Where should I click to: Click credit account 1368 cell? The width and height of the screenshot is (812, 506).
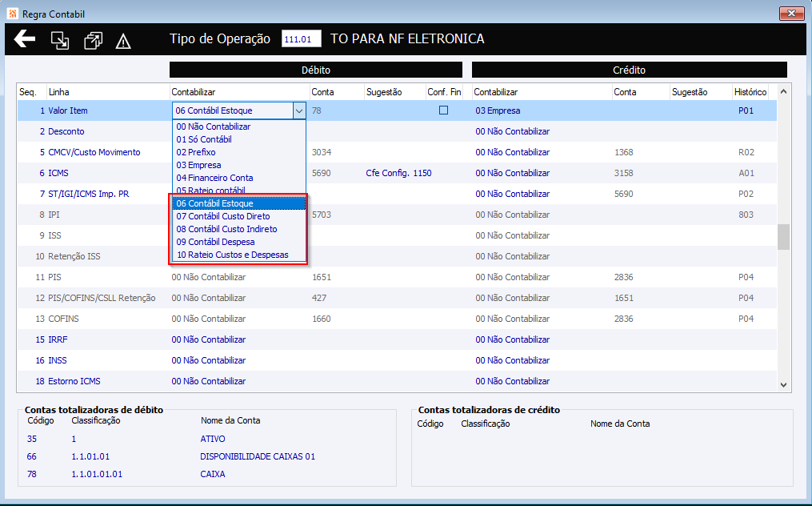[623, 152]
